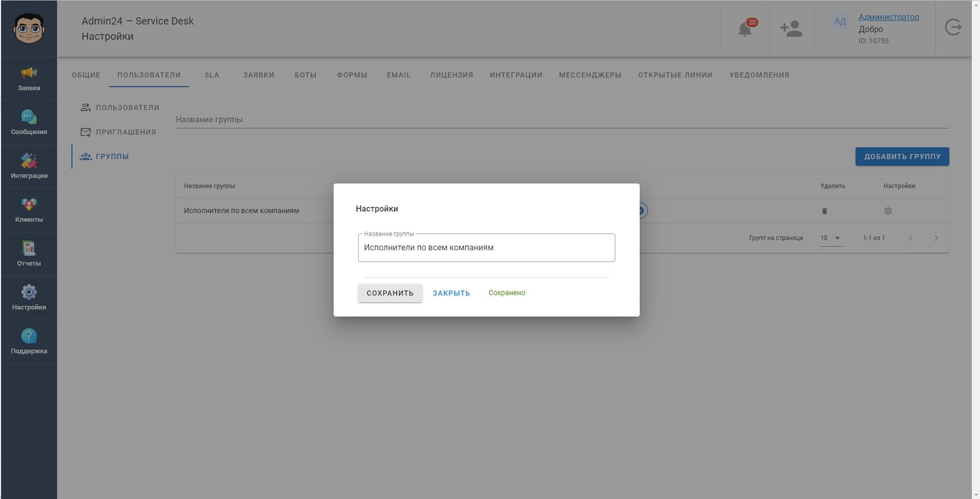The image size is (980, 499).
Task: Click the Admin24 mascot logo
Action: [29, 29]
